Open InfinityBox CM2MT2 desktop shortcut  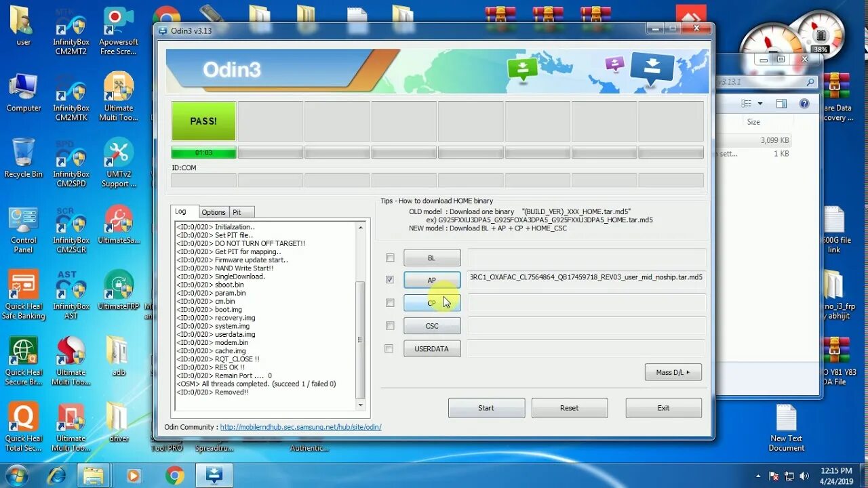[x=71, y=30]
